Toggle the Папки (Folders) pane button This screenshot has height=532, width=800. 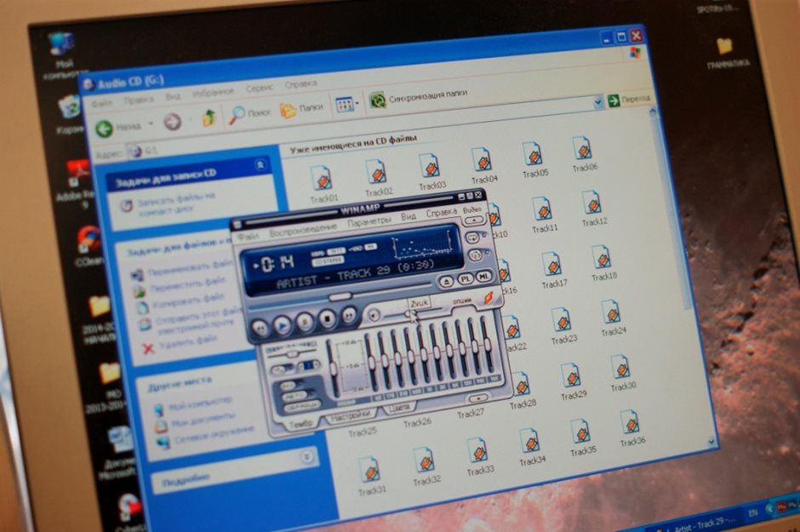tap(289, 109)
